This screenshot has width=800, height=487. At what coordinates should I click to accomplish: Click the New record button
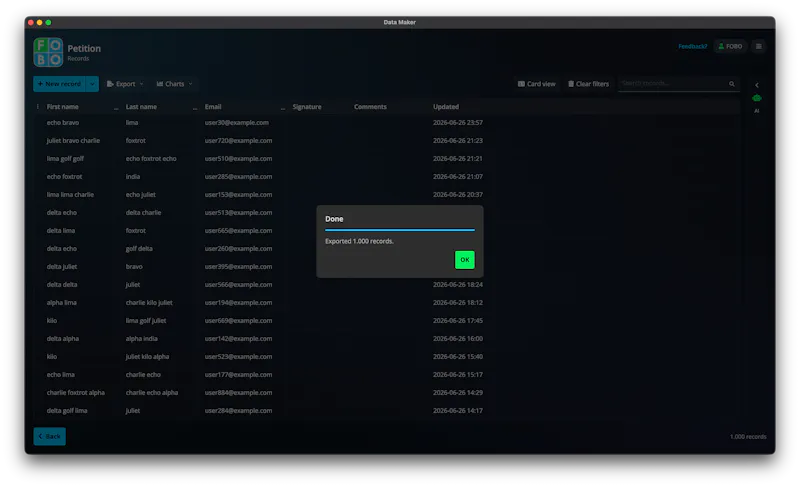point(59,84)
